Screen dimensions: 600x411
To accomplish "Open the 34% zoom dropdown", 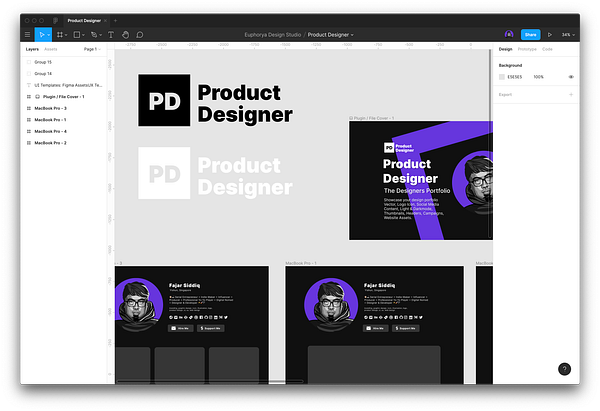I will pyautogui.click(x=568, y=35).
